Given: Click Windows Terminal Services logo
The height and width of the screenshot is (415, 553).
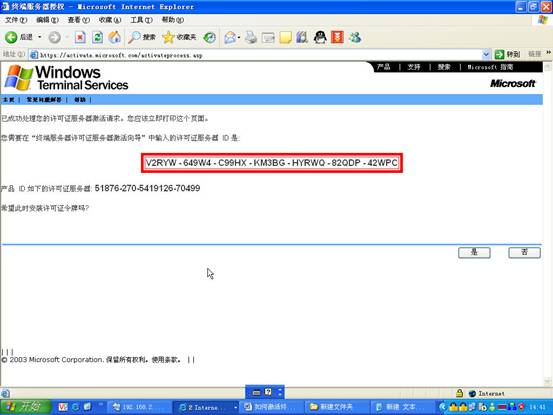Looking at the screenshot, I should (67, 78).
